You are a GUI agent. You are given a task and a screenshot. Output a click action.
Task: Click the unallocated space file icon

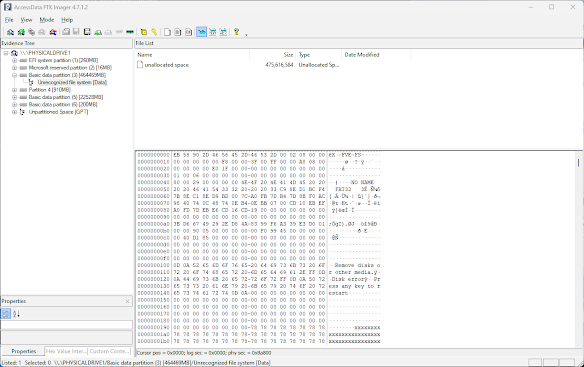point(140,65)
